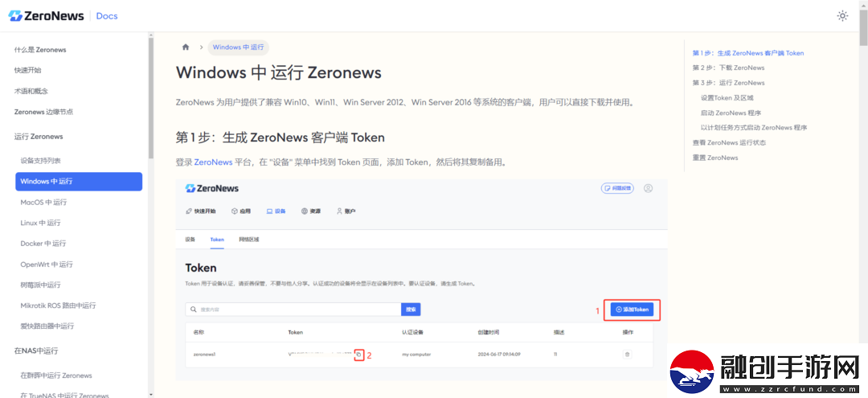This screenshot has height=398, width=868.
Task: Click the user avatar icon in the embedded page
Action: tap(649, 188)
